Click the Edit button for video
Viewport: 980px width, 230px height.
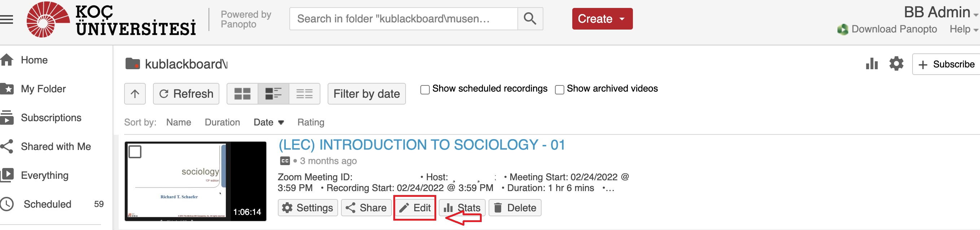click(x=415, y=208)
